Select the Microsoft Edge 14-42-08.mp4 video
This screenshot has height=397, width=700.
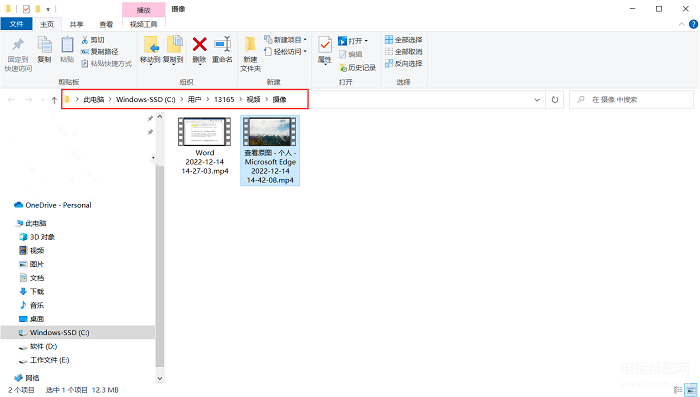270,150
